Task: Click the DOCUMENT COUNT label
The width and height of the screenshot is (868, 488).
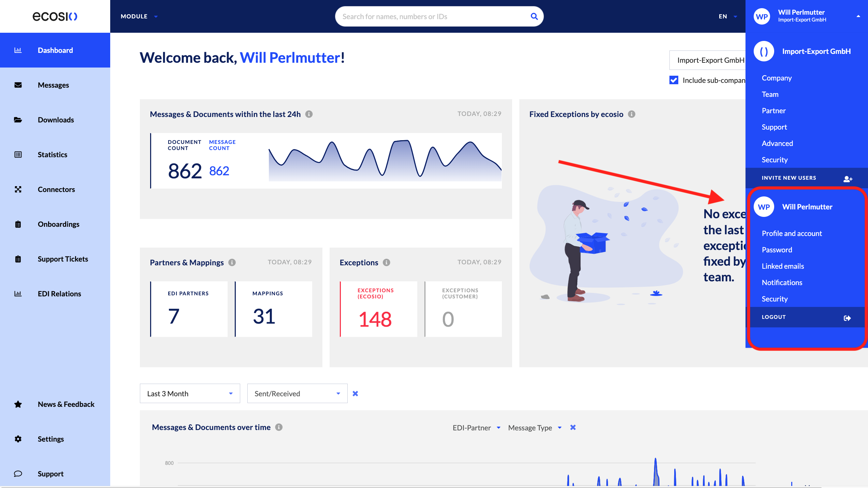Action: 184,145
